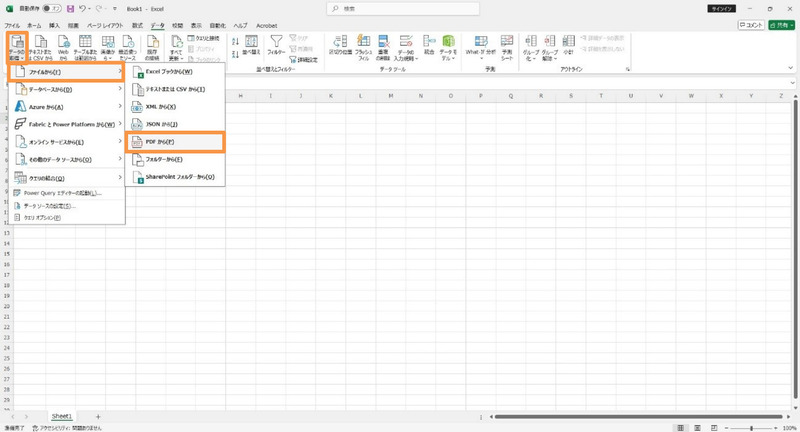Click the 検索 search box
Image resolution: width=800 pixels, height=432 pixels.
[403, 9]
